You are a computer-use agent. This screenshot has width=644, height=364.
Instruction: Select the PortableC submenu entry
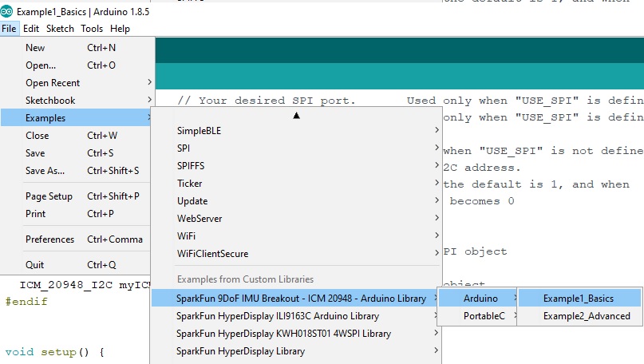tap(477, 316)
